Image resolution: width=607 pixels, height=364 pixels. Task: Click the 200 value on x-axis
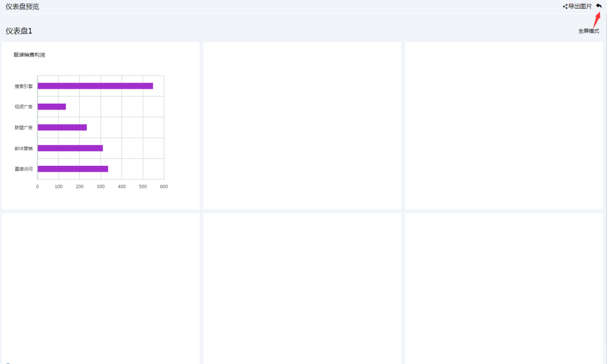coord(79,187)
